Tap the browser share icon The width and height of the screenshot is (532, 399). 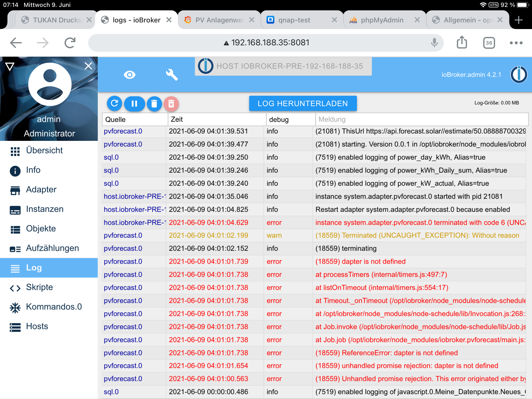tap(462, 43)
